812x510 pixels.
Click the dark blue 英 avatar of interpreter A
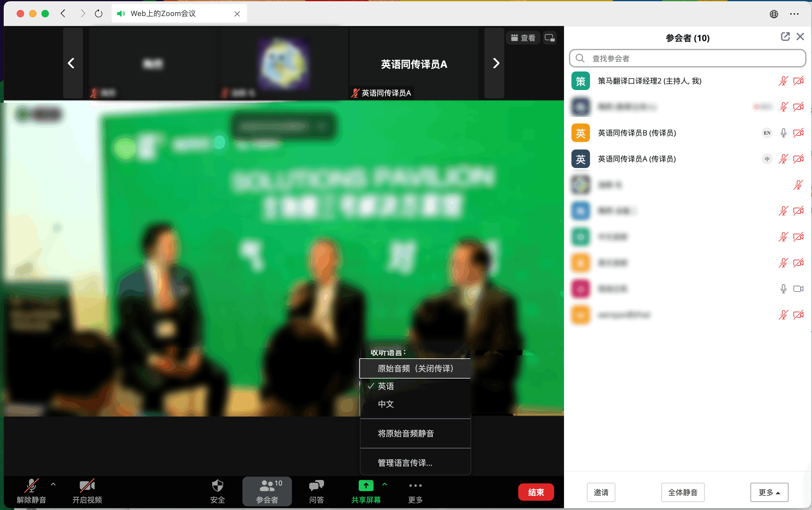pyautogui.click(x=580, y=159)
